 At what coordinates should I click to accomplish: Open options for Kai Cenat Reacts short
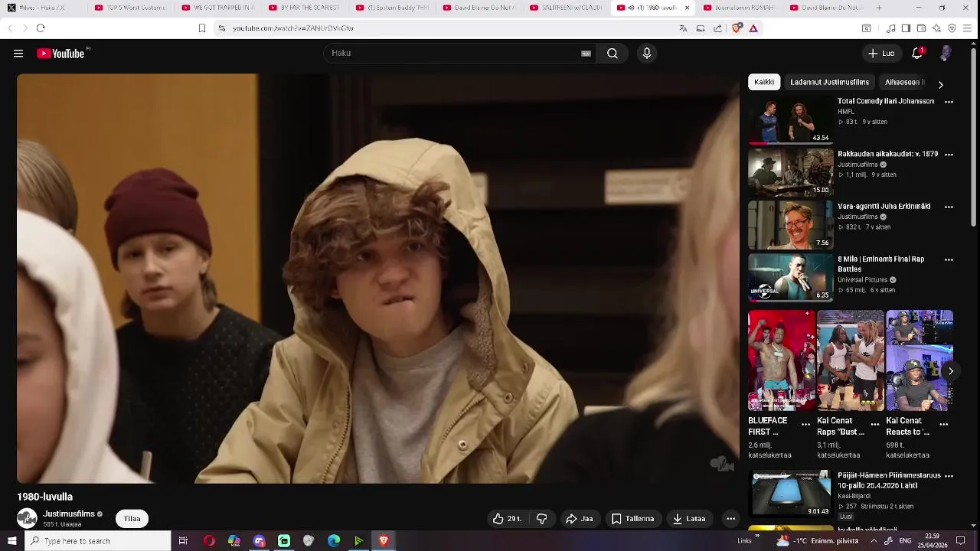(x=944, y=424)
